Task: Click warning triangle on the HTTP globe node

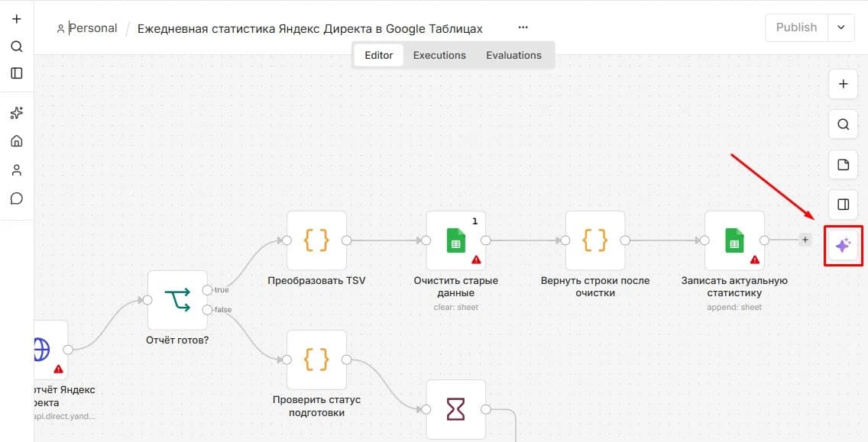Action: point(58,369)
